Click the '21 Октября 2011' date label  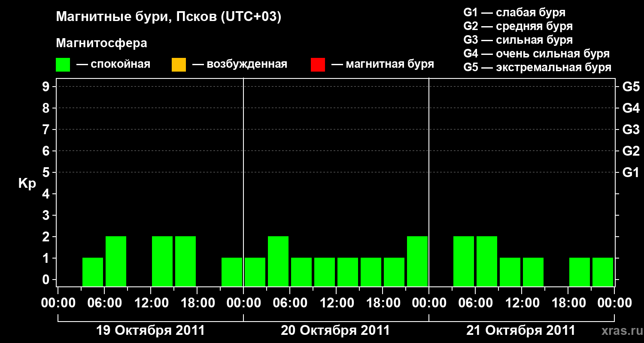[x=521, y=331]
